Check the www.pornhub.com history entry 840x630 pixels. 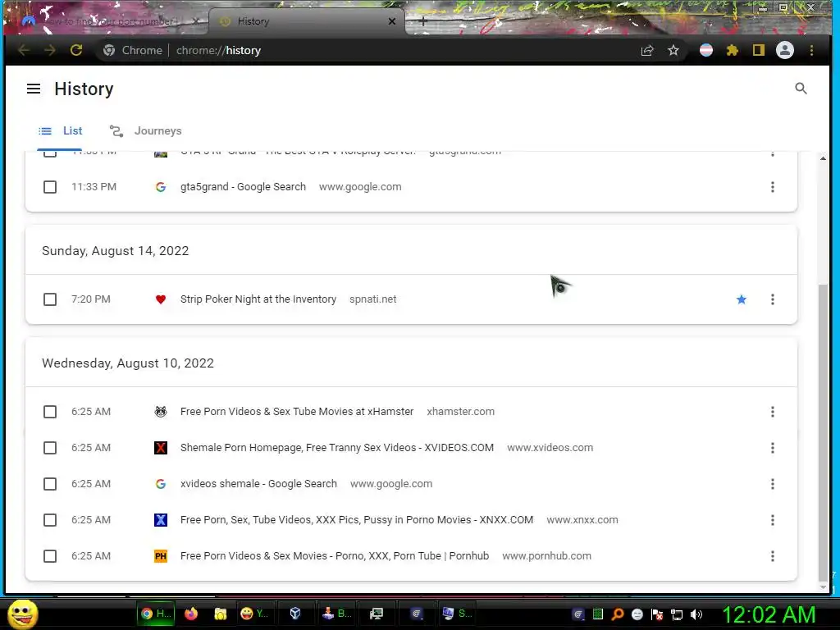tap(50, 556)
